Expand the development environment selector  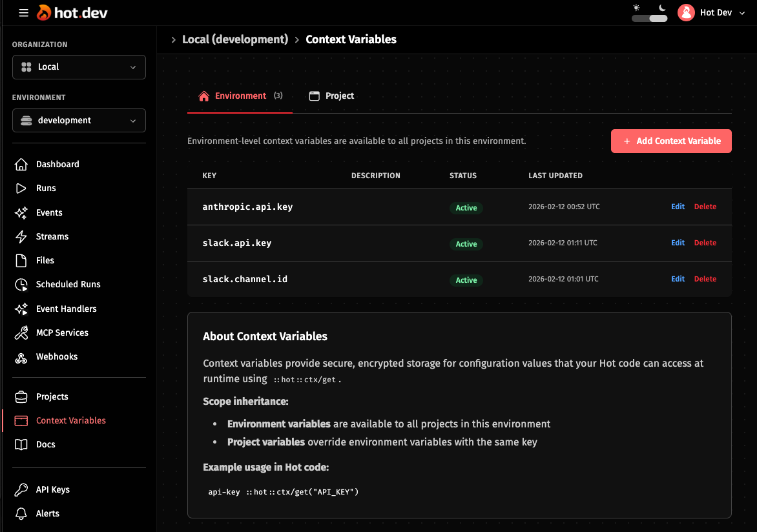pos(79,120)
